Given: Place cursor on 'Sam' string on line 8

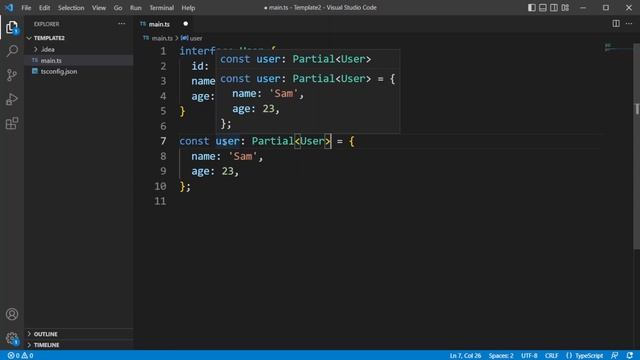Looking at the screenshot, I should tap(242, 156).
